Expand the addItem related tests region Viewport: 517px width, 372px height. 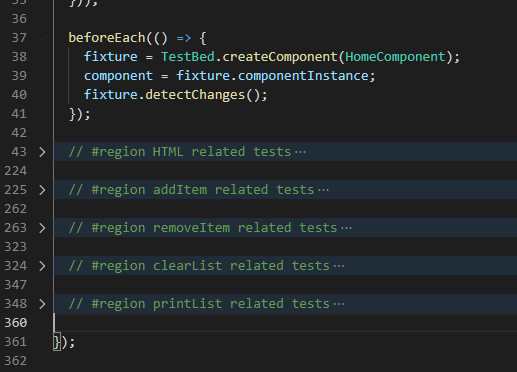42,190
